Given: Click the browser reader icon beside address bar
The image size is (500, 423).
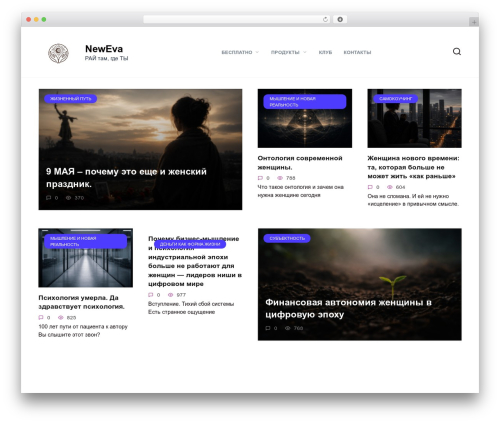Looking at the screenshot, I should [340, 20].
